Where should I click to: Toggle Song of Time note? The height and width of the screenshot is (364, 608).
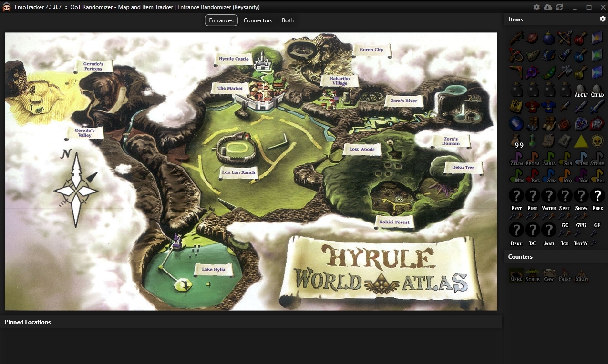[x=581, y=158]
